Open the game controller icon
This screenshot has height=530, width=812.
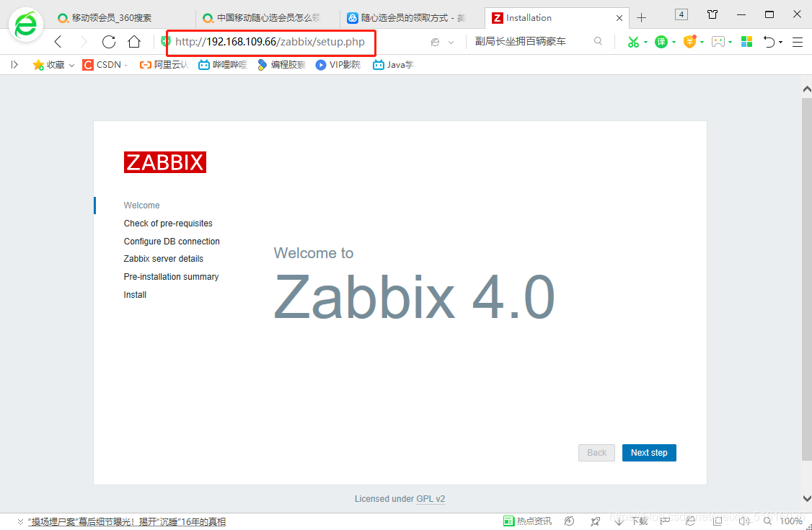coord(718,42)
